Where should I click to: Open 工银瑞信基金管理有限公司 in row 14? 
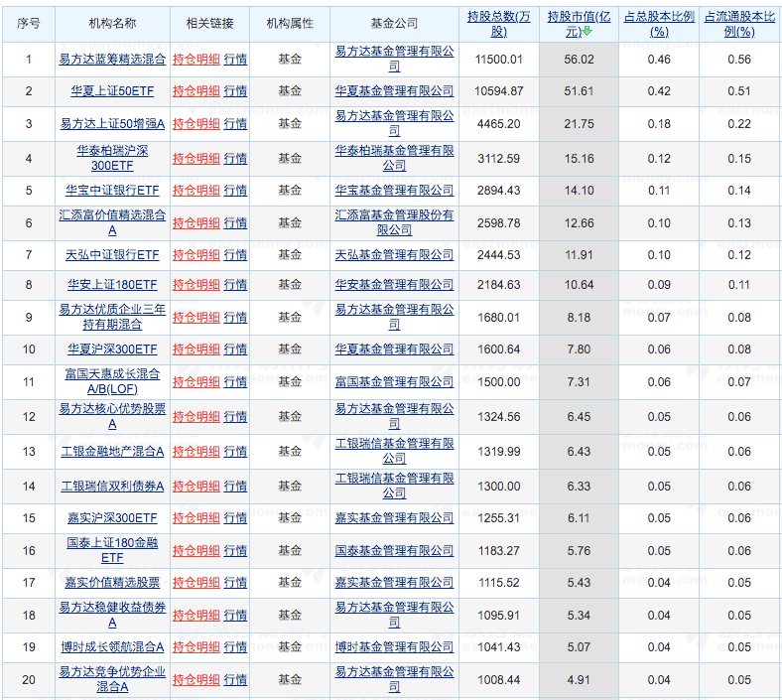(394, 486)
